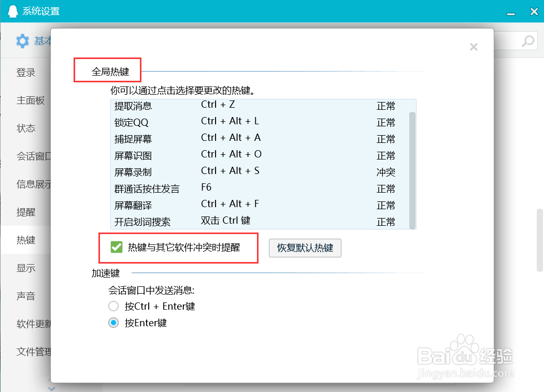This screenshot has width=544, height=392.
Task: Open 声音 settings section
Action: click(x=25, y=296)
